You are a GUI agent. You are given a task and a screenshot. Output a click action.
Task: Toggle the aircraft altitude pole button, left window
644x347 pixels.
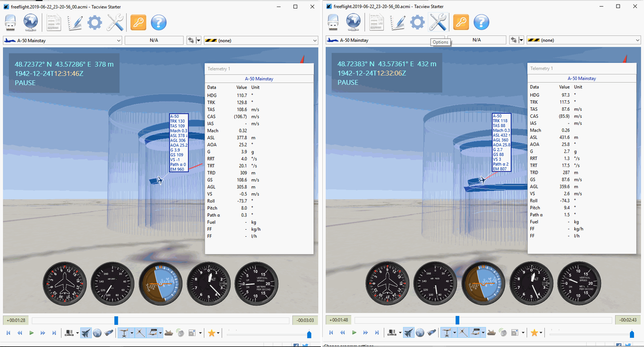pyautogui.click(x=123, y=333)
